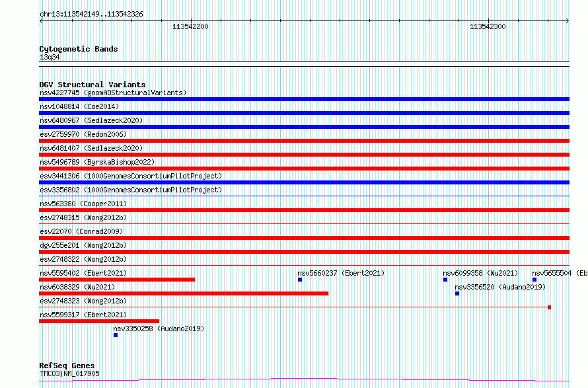Click nsv5660237 (Ebert2021) label

[x=341, y=273]
